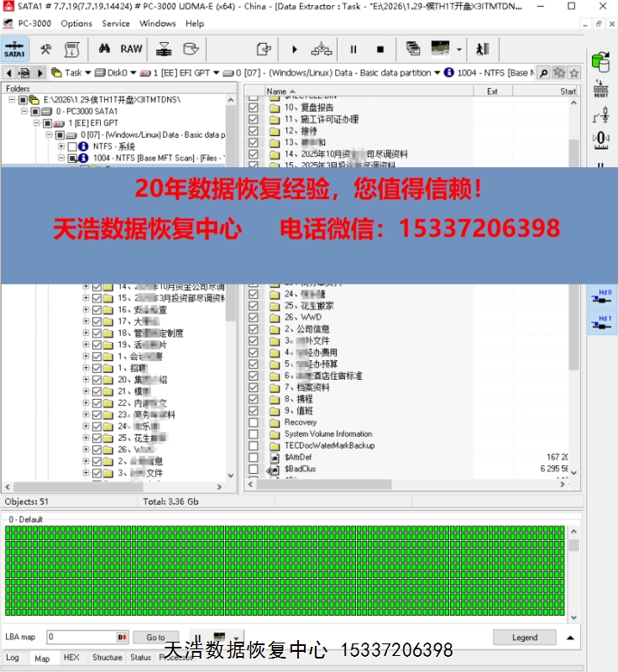Viewport: 618px width, 672px height.
Task: Toggle the Recovery folder checkbox
Action: 254,423
